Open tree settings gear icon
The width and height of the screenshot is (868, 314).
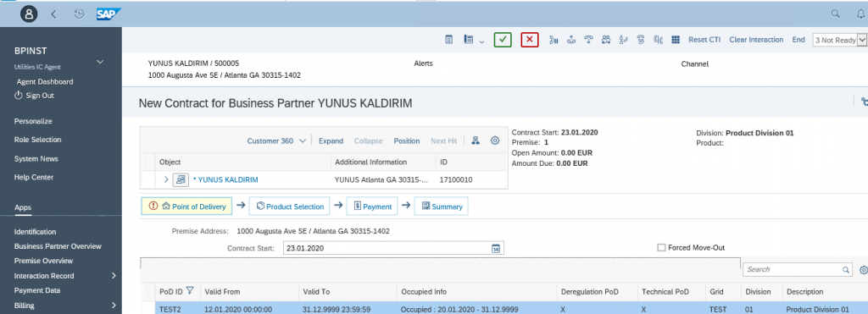pos(495,140)
